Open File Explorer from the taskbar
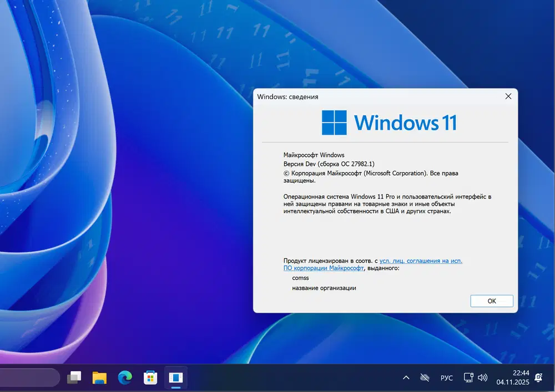This screenshot has width=555, height=392. coord(99,378)
